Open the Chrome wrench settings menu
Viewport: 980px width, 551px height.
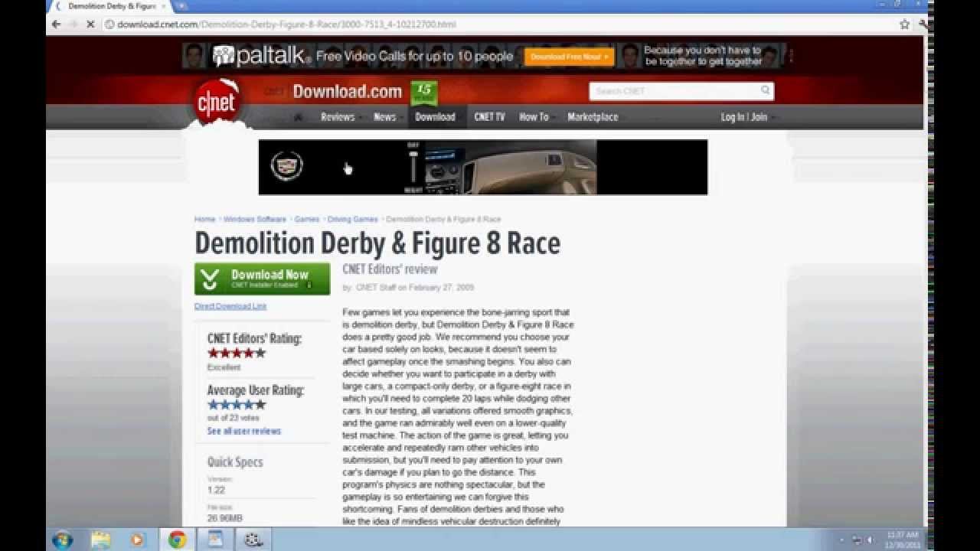coord(923,24)
